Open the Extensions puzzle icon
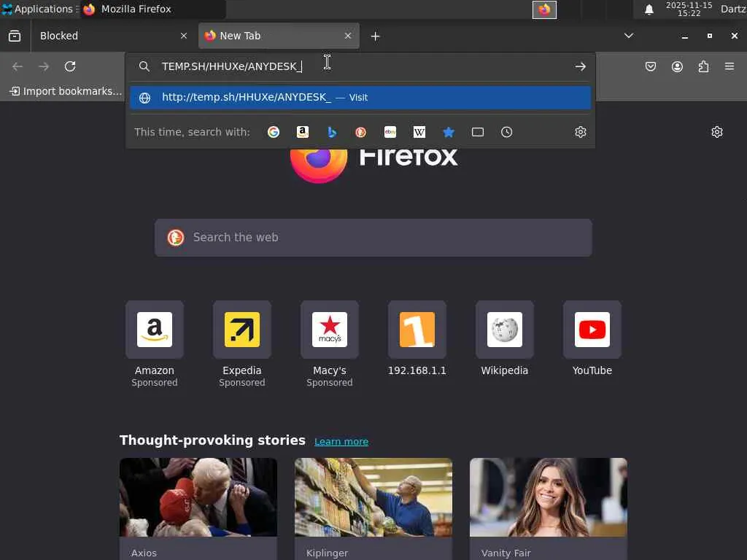747x560 pixels. pyautogui.click(x=704, y=66)
